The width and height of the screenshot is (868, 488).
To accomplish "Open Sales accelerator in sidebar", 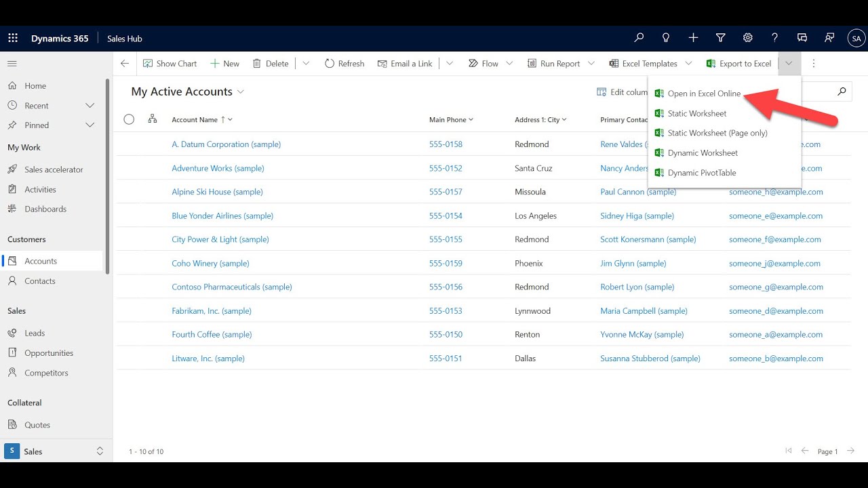I will pyautogui.click(x=53, y=169).
